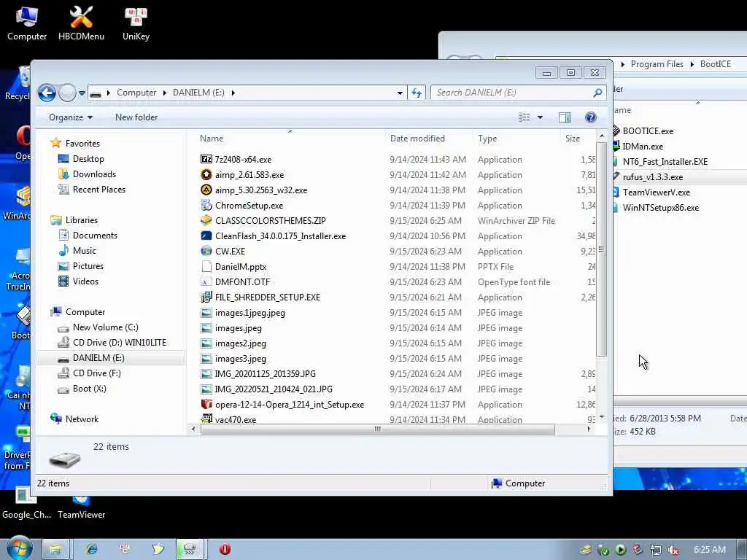Open Favorites in the navigation pane
747x560 pixels.
click(x=82, y=144)
